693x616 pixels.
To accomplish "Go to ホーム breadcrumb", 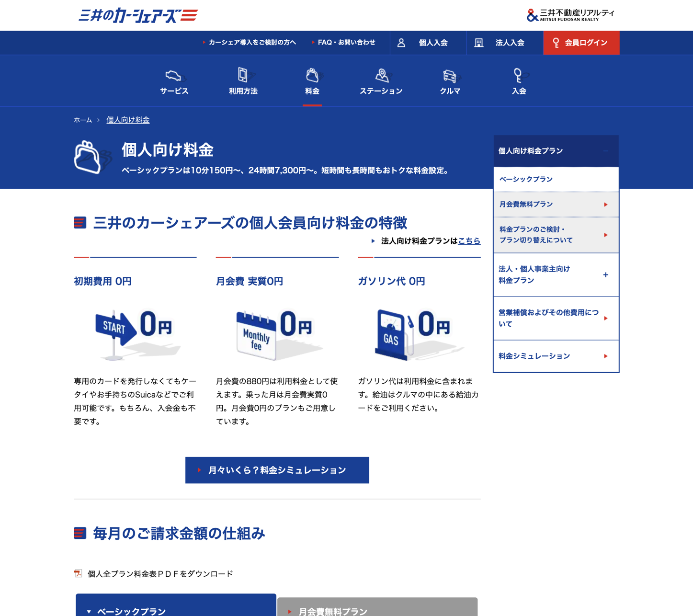I will tap(83, 120).
